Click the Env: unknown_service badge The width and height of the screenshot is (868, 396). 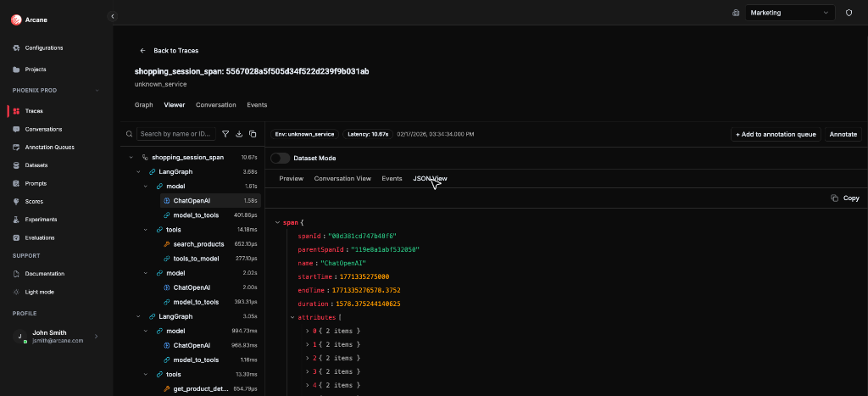(304, 134)
